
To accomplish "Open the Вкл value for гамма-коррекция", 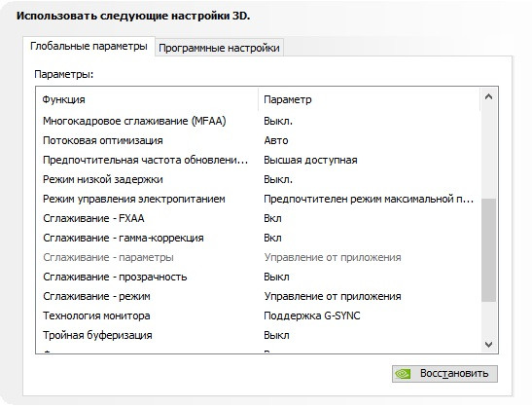I will 272,238.
